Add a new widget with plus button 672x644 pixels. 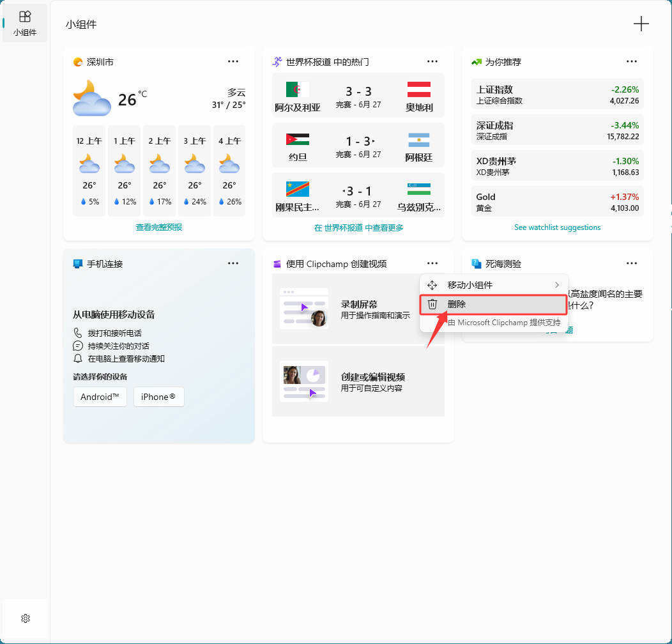pos(641,24)
